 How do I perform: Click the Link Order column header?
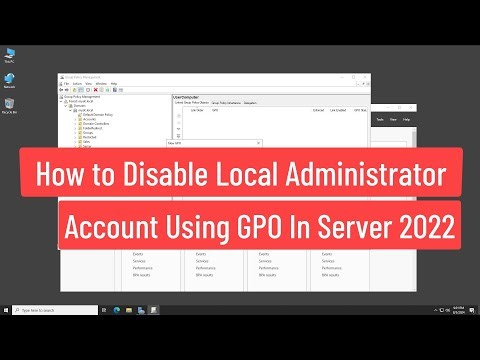tap(197, 110)
